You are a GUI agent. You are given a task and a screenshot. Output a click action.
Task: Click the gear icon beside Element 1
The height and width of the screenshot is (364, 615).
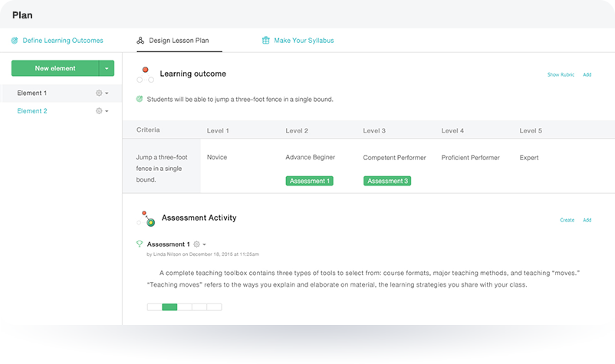[99, 93]
